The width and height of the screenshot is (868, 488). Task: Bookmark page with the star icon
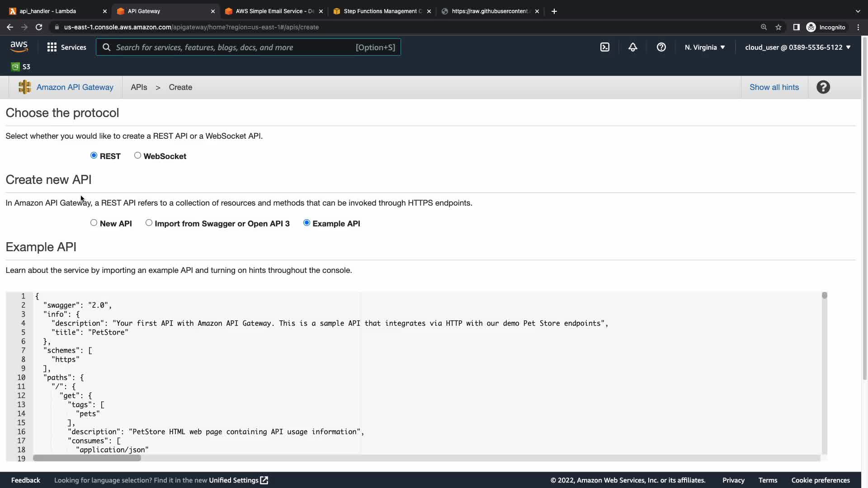coord(778,27)
